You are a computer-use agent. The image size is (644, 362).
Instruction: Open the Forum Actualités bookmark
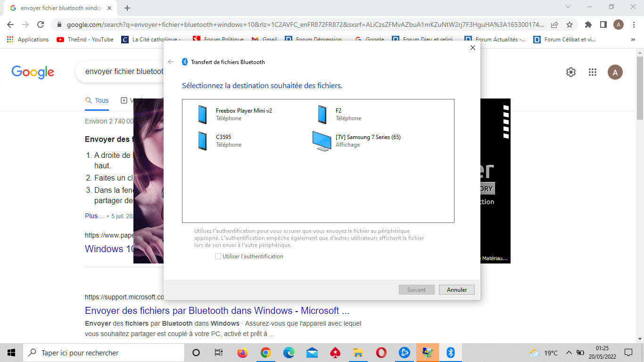(x=495, y=40)
